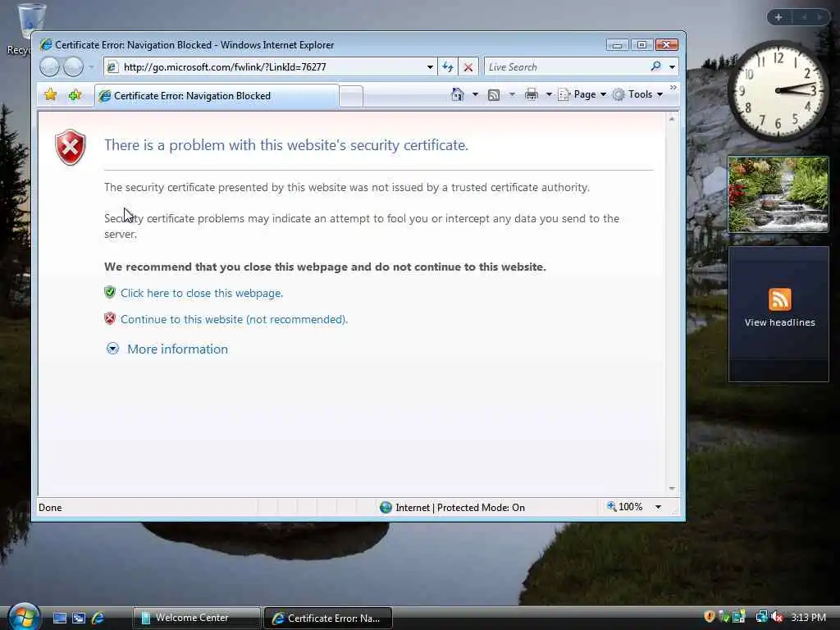Click here to close this webpage link
Viewport: 840px width, 630px height.
[202, 293]
